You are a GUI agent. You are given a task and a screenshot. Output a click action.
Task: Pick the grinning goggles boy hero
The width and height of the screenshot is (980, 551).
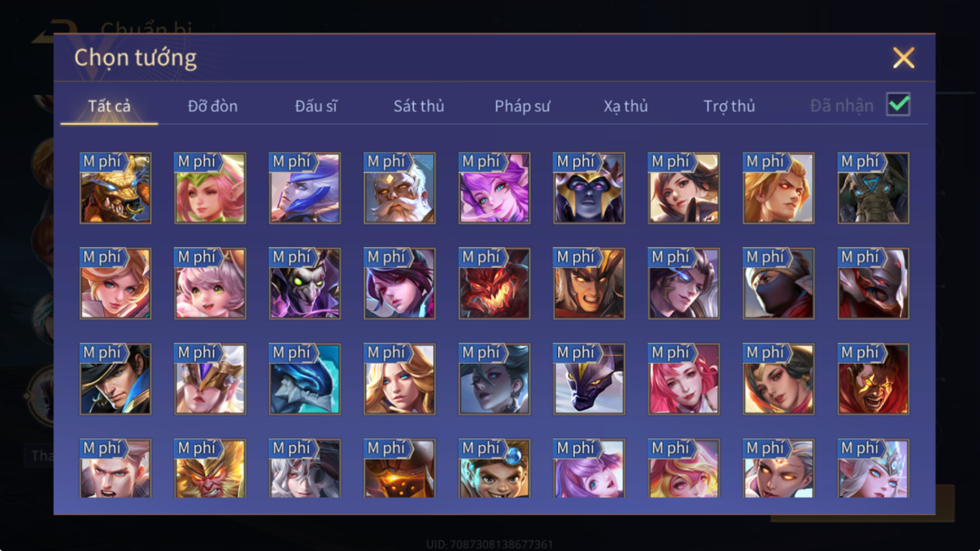494,469
